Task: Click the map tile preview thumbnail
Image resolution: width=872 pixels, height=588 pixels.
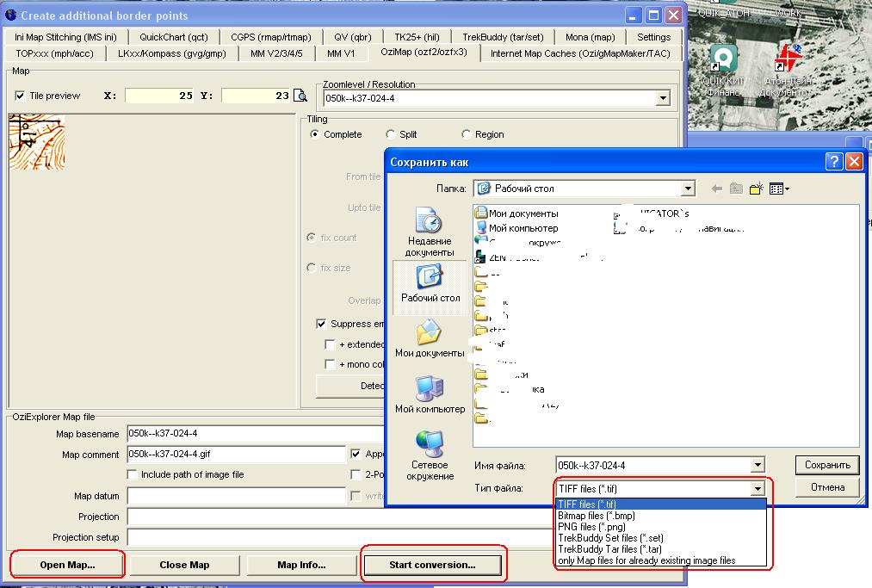Action: point(37,143)
